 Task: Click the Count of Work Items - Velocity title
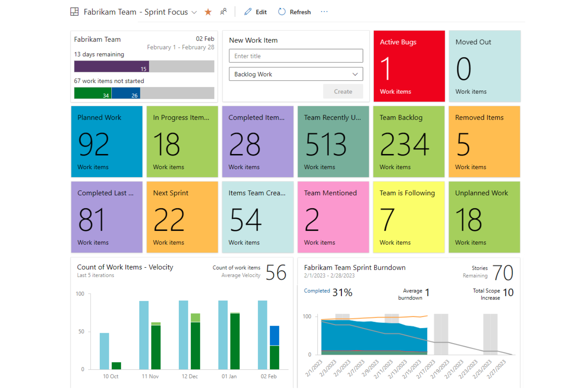pyautogui.click(x=125, y=267)
